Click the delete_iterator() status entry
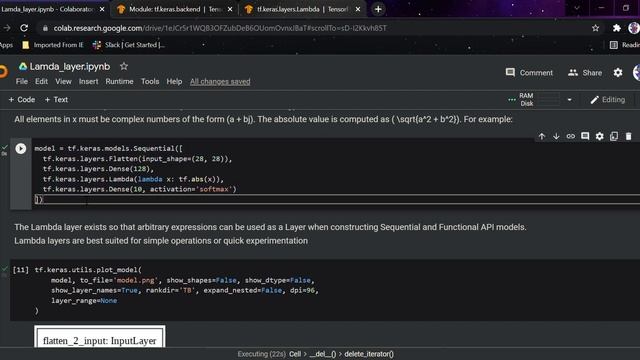The height and width of the screenshot is (360, 640). (369, 354)
